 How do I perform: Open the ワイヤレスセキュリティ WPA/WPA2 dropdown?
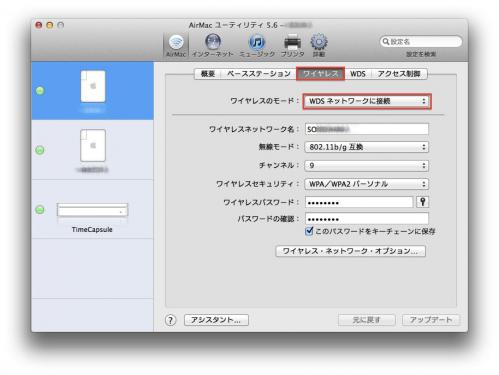click(367, 184)
